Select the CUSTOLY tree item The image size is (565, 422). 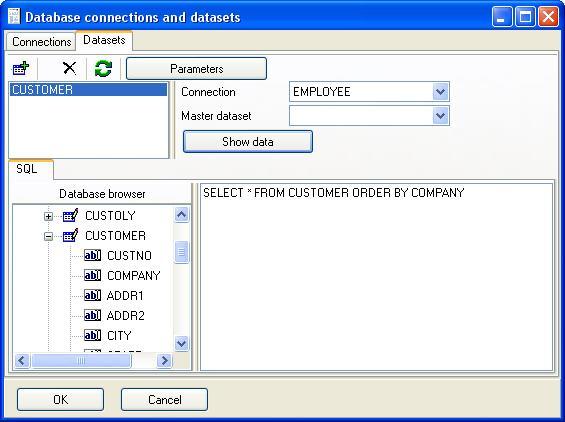pyautogui.click(x=110, y=216)
